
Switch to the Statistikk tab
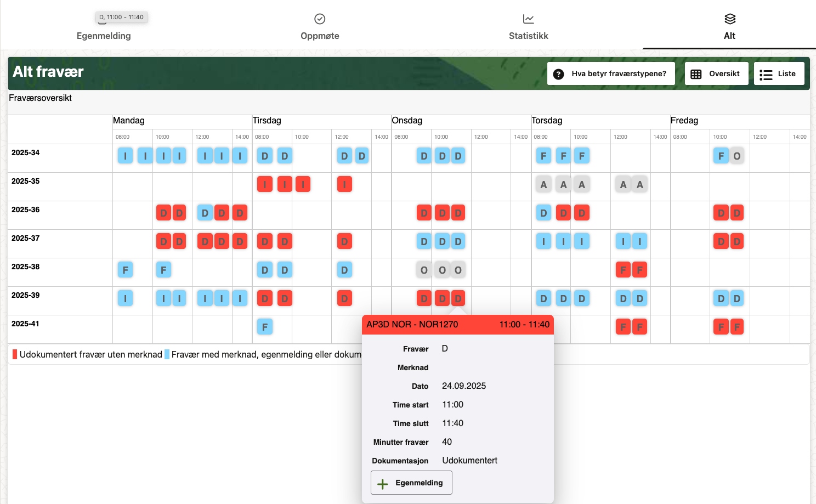click(x=528, y=36)
